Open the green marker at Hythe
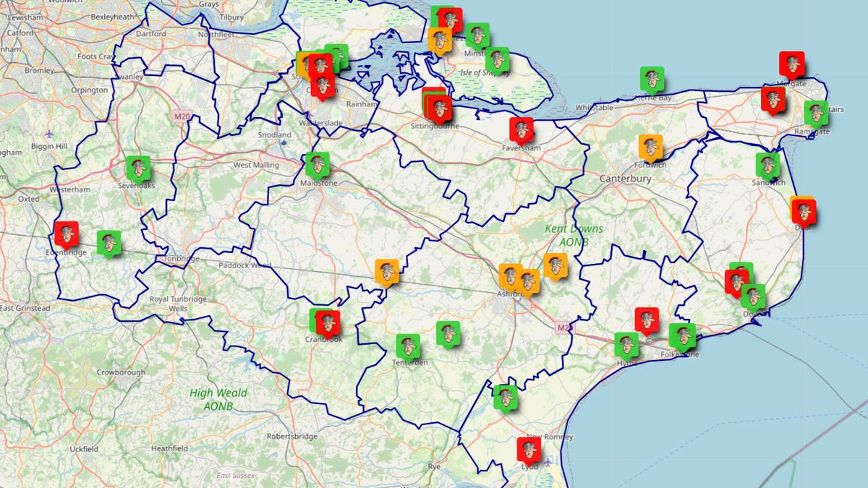The height and width of the screenshot is (488, 868). click(x=626, y=344)
